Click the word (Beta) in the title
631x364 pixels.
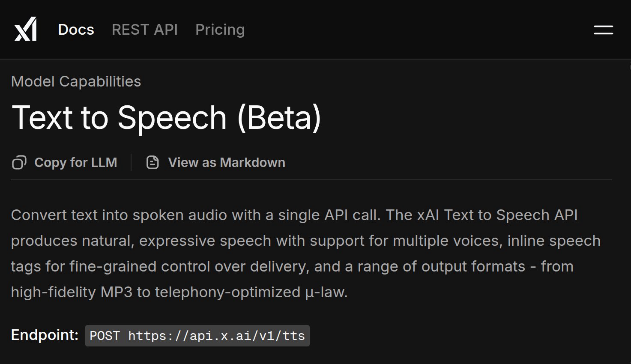279,118
